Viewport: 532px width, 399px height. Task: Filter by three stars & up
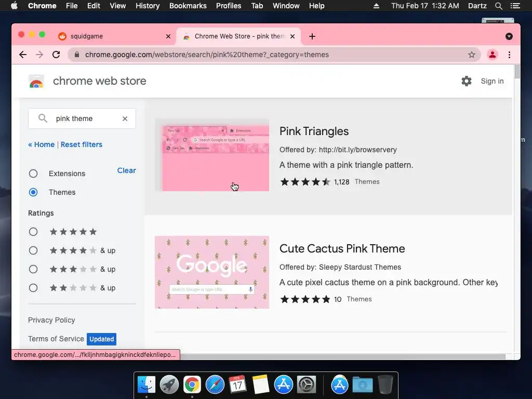(x=33, y=269)
